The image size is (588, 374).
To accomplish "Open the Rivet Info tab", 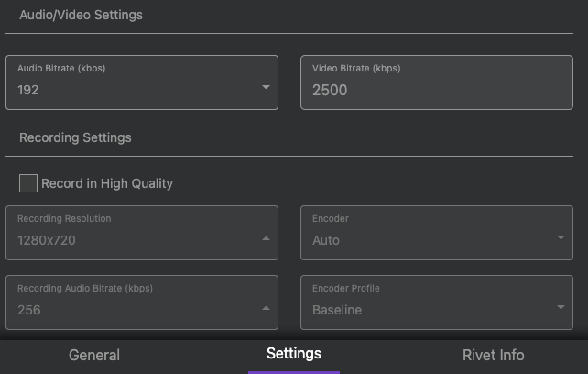I will (x=493, y=356).
